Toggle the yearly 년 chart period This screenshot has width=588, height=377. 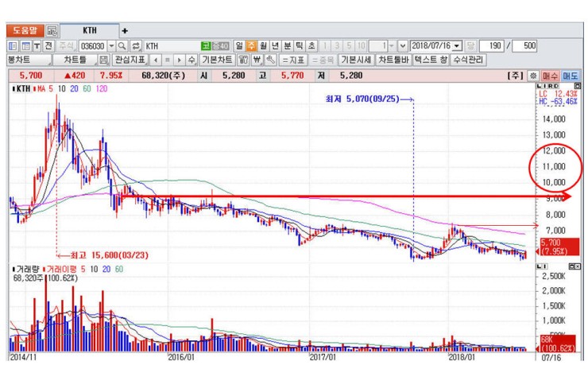click(x=275, y=46)
